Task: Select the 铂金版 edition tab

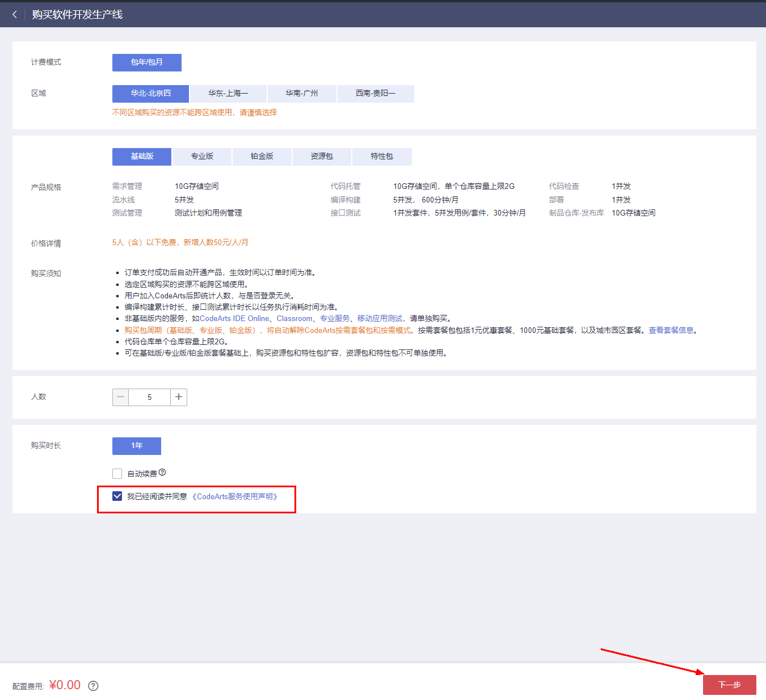Action: [262, 157]
